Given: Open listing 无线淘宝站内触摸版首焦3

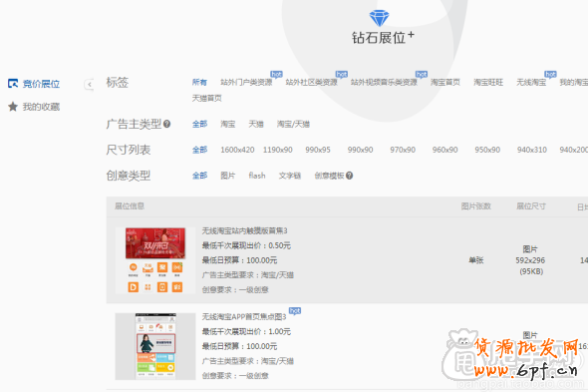Looking at the screenshot, I should (x=244, y=230).
